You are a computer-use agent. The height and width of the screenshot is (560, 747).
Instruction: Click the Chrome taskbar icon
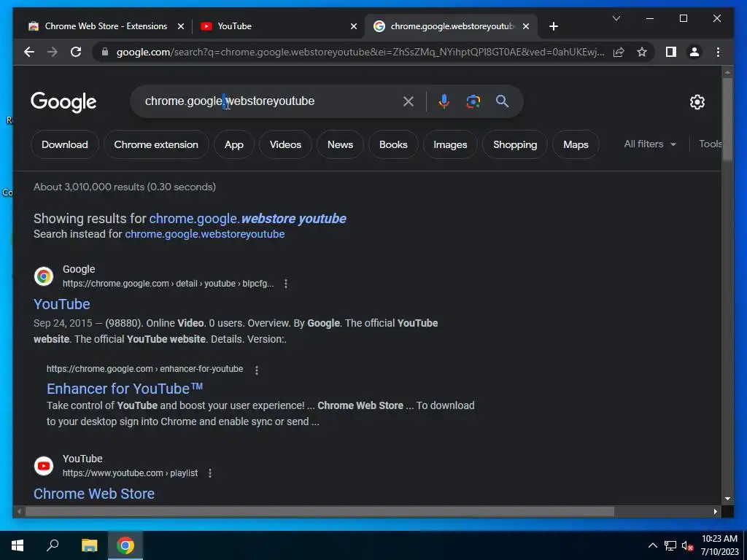tap(125, 545)
